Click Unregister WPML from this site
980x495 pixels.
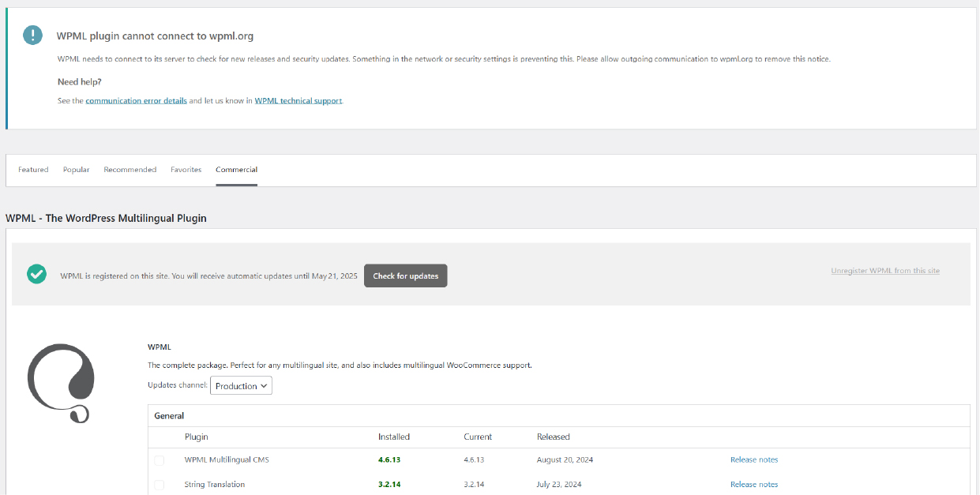pos(885,271)
